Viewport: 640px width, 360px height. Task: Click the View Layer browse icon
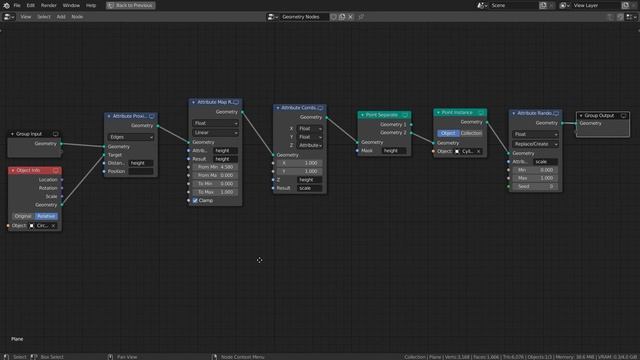[565, 5]
